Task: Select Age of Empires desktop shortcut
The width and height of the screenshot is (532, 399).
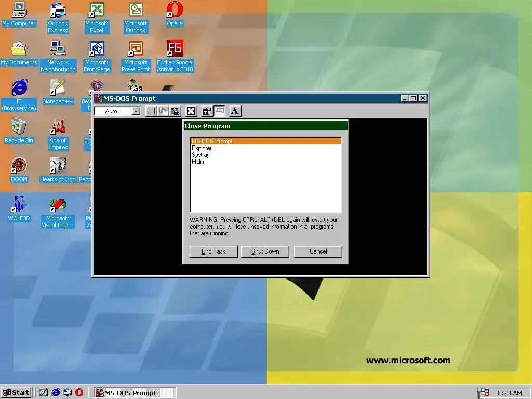Action: coord(58,135)
